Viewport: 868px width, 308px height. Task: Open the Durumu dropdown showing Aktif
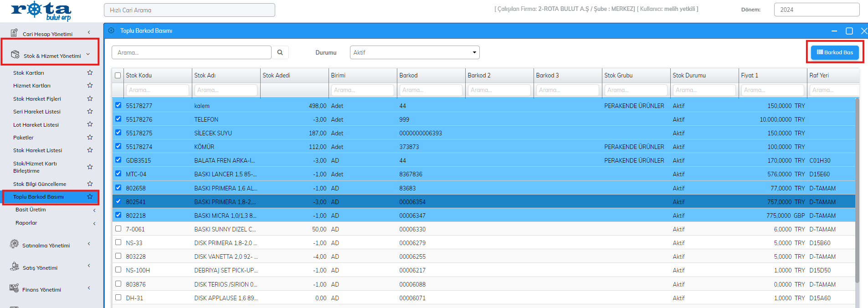click(x=414, y=52)
